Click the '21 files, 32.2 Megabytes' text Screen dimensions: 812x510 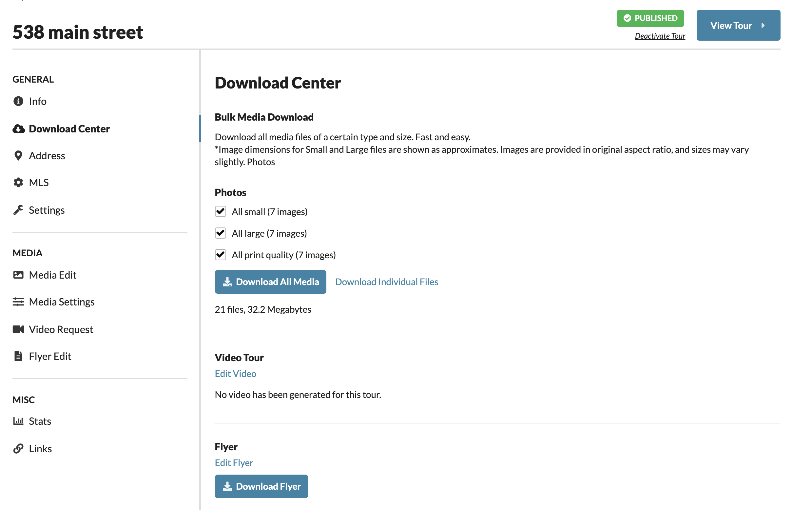263,309
